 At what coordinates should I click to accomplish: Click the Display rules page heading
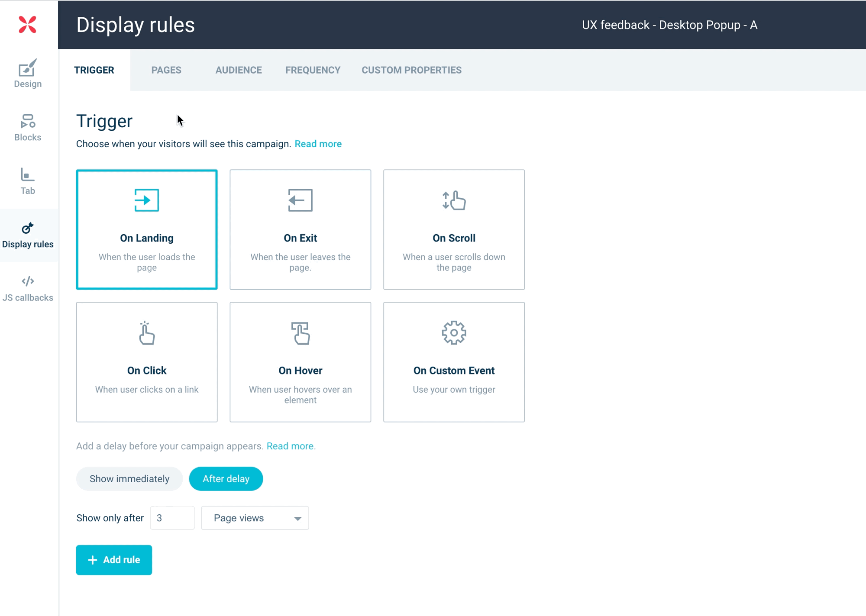pyautogui.click(x=136, y=25)
